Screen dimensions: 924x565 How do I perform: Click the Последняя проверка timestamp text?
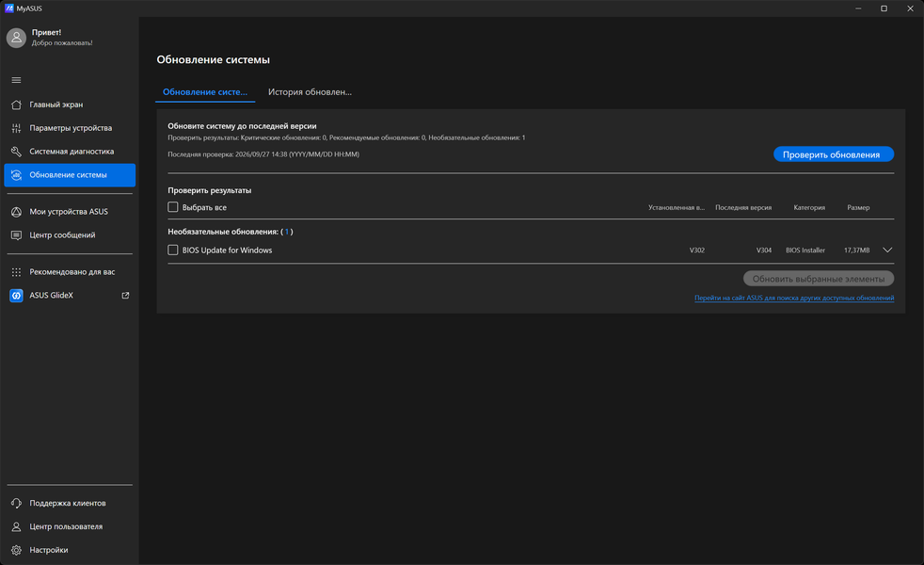263,154
